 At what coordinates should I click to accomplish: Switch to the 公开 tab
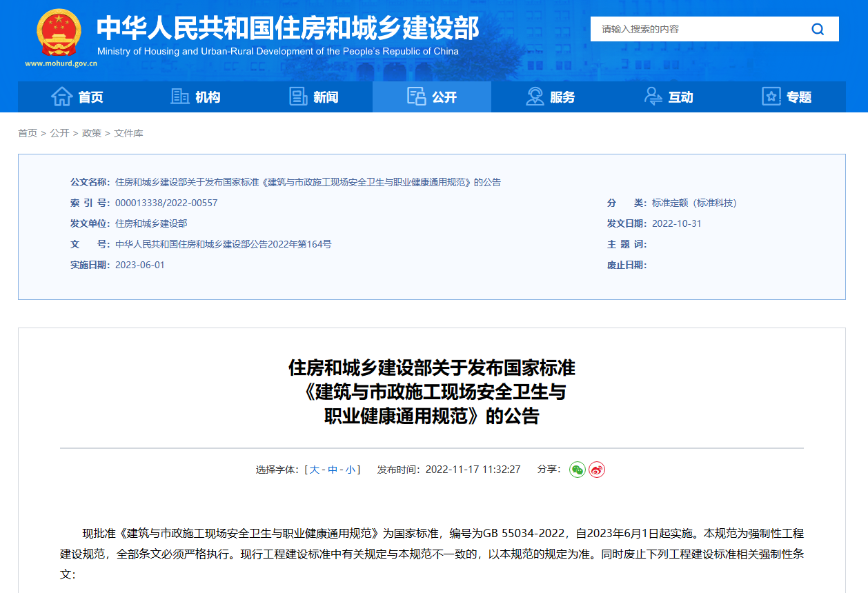(x=431, y=97)
